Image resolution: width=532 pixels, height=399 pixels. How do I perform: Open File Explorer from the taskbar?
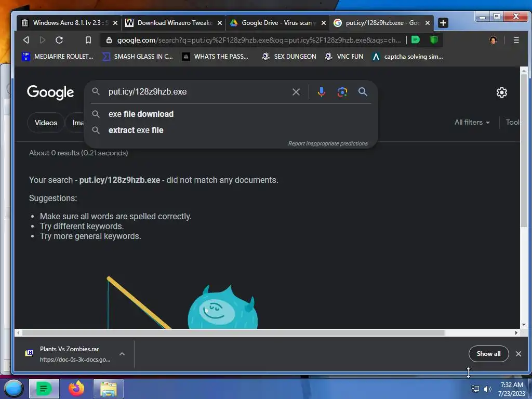click(109, 389)
